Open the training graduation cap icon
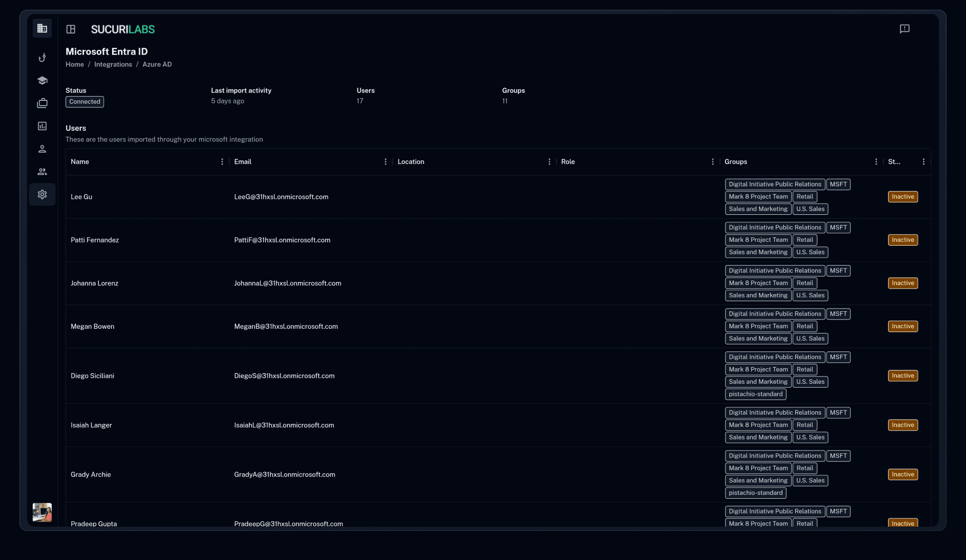 [x=42, y=80]
